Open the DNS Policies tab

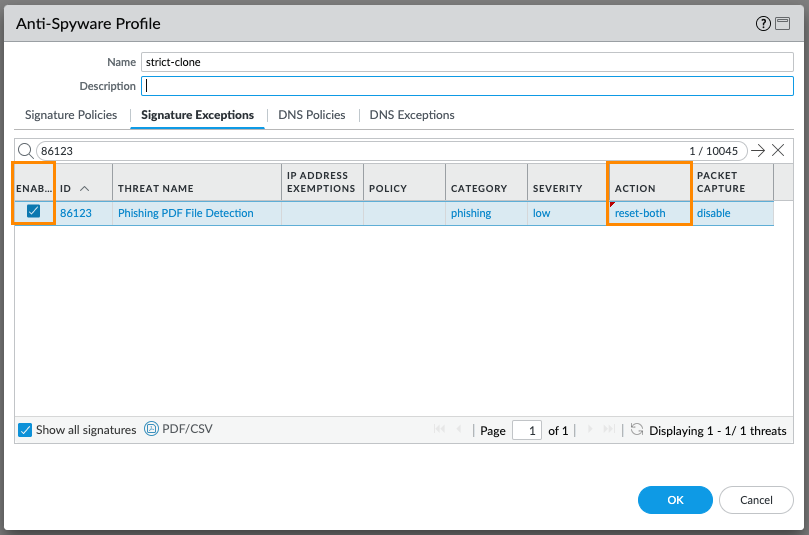311,115
